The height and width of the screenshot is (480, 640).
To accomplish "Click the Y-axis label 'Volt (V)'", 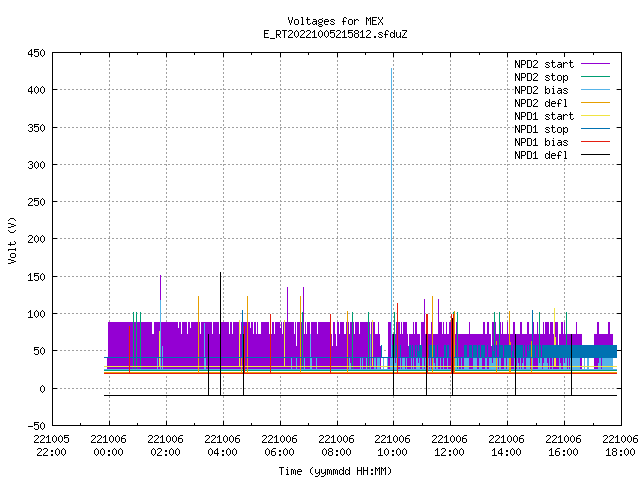I will (12, 240).
